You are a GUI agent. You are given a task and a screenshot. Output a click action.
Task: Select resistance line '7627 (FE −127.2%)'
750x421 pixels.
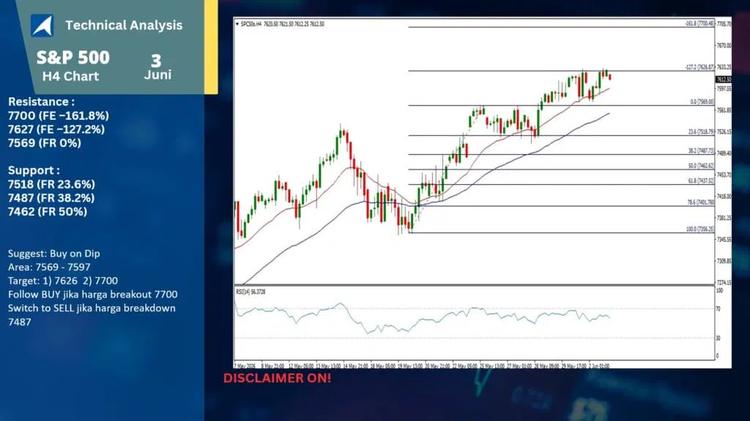click(56, 129)
